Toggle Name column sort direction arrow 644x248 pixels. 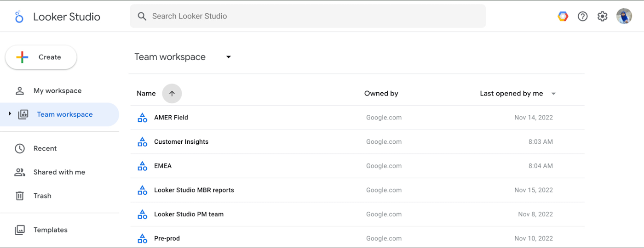[172, 94]
